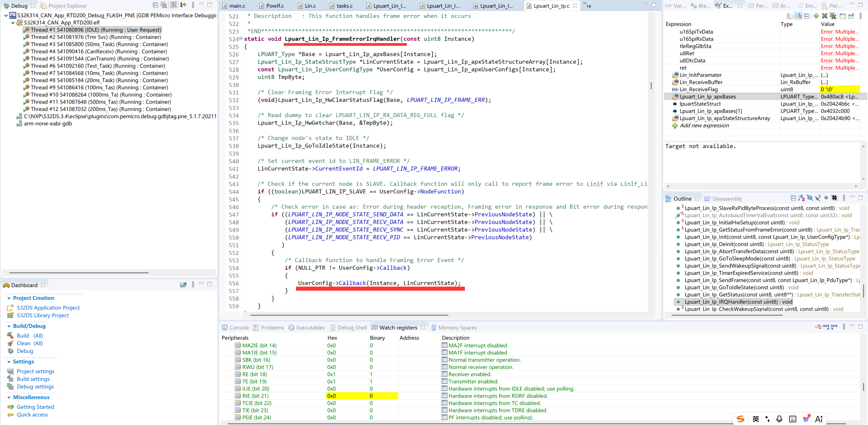Collapse function at line 524 fold marker
This screenshot has height=425, width=868.
pyautogui.click(x=241, y=38)
